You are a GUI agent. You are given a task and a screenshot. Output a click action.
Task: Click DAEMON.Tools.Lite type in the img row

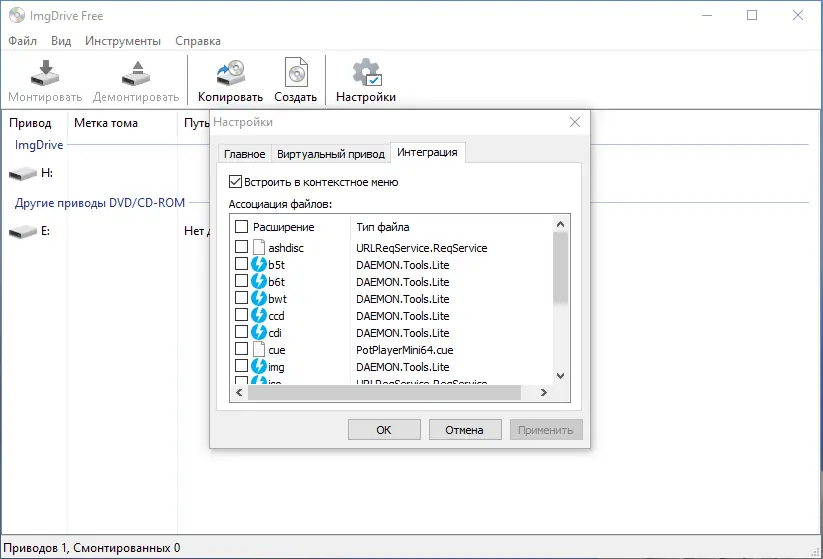tap(403, 367)
